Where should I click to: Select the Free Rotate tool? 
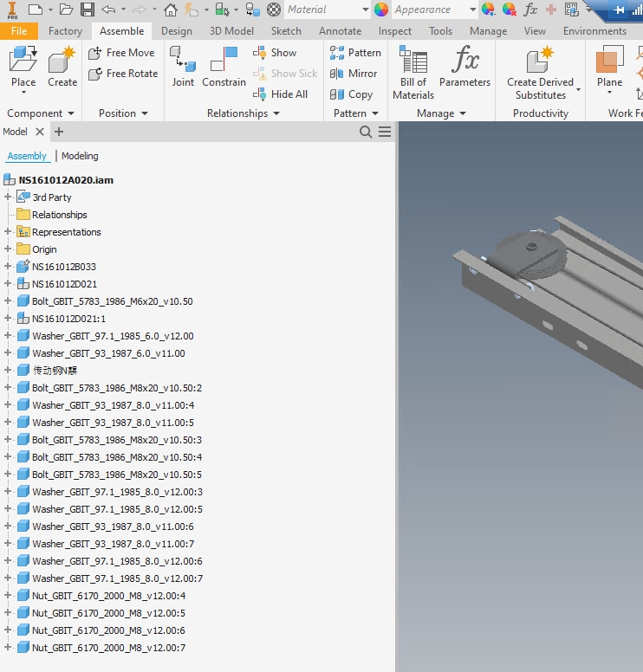(x=123, y=74)
